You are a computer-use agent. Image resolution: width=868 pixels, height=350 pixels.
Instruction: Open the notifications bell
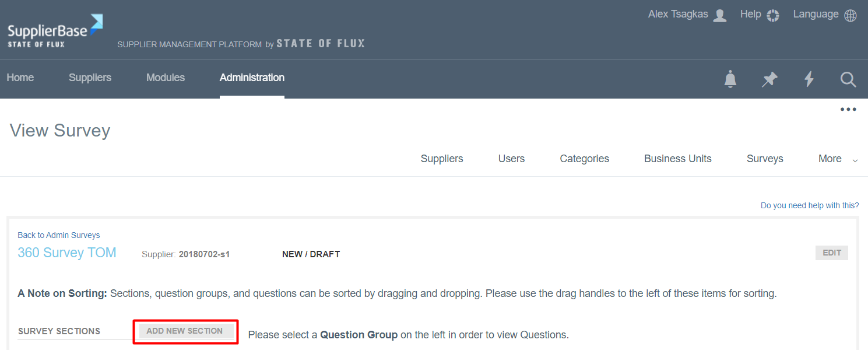pos(730,79)
